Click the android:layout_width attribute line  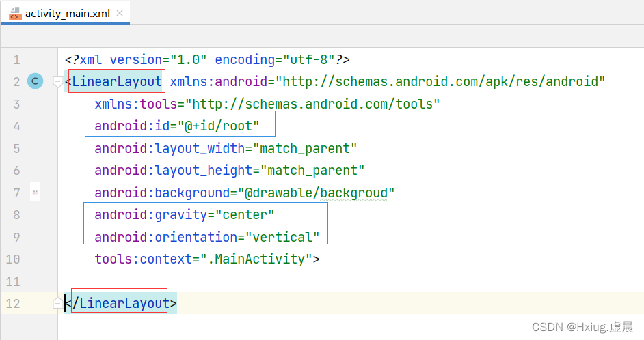pyautogui.click(x=226, y=148)
